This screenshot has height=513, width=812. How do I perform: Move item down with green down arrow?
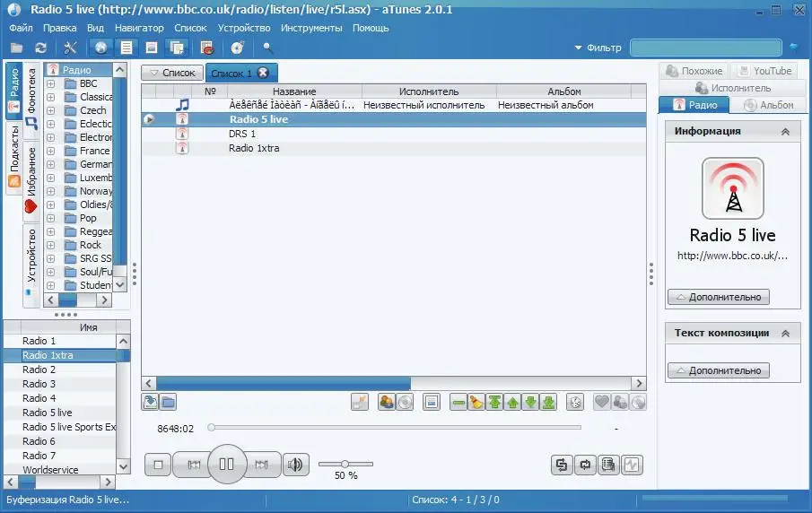point(530,402)
